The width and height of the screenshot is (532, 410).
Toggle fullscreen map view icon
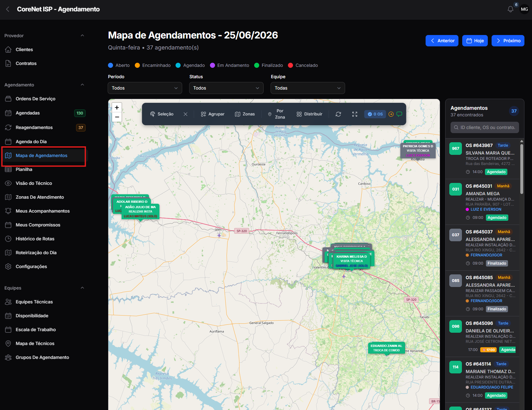(x=355, y=114)
